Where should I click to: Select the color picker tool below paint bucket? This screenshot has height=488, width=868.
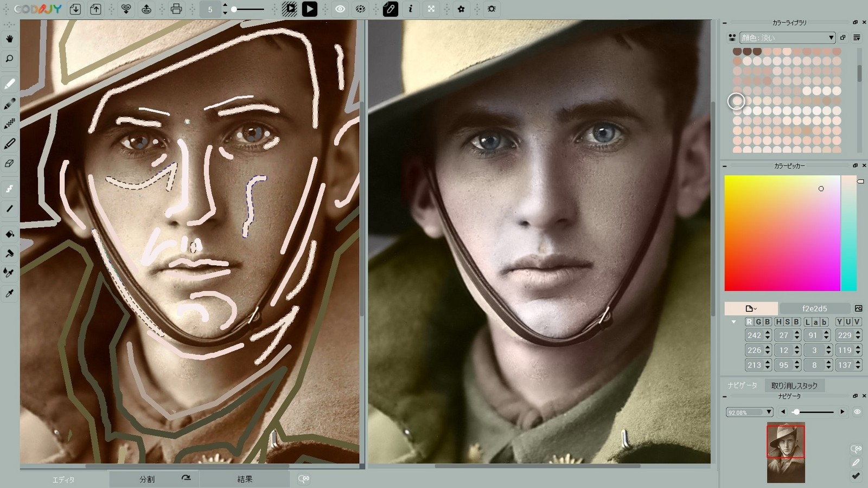click(10, 254)
